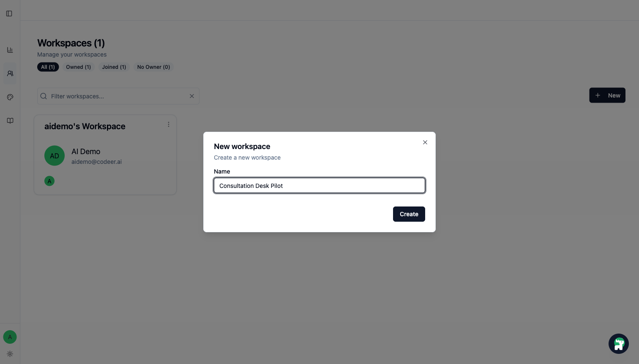Select the All (1) filter tab
This screenshot has height=364, width=639.
click(x=48, y=67)
